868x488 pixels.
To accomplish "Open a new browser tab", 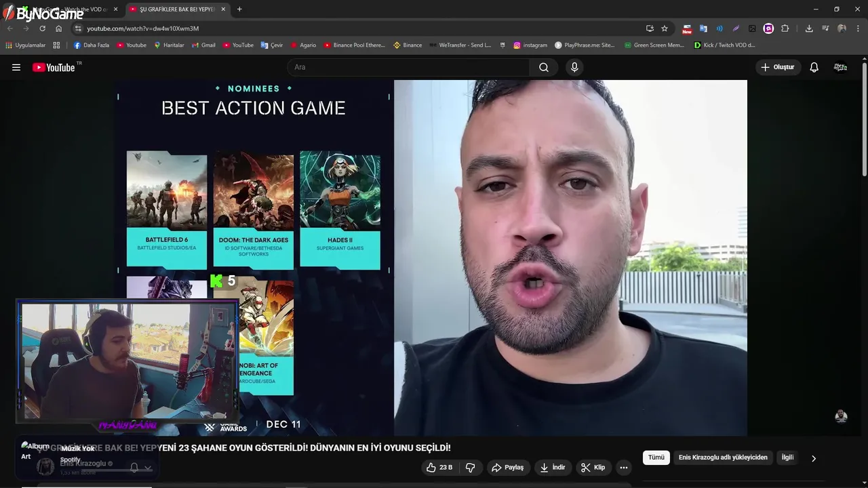I will pyautogui.click(x=239, y=9).
